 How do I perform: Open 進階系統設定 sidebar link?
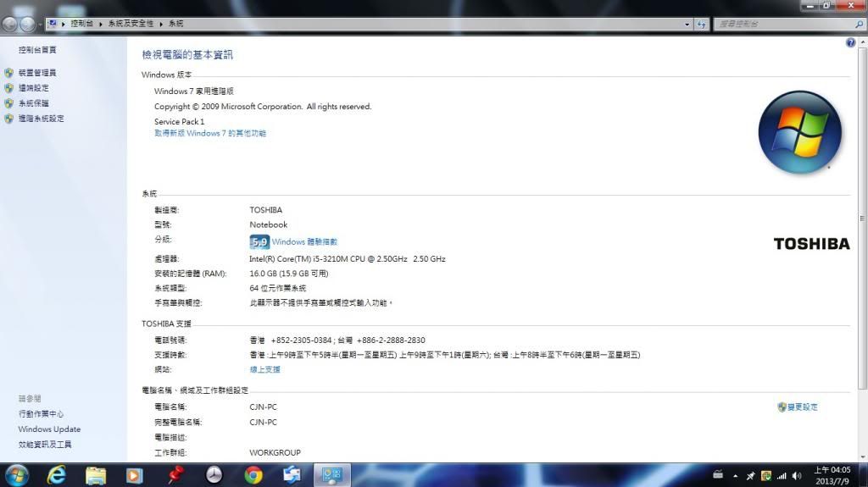[x=41, y=119]
